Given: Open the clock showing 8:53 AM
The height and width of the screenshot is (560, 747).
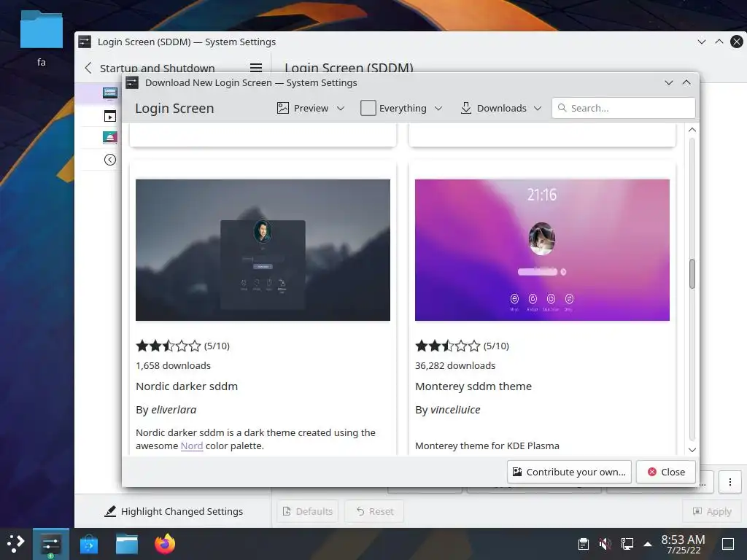Looking at the screenshot, I should click(683, 544).
